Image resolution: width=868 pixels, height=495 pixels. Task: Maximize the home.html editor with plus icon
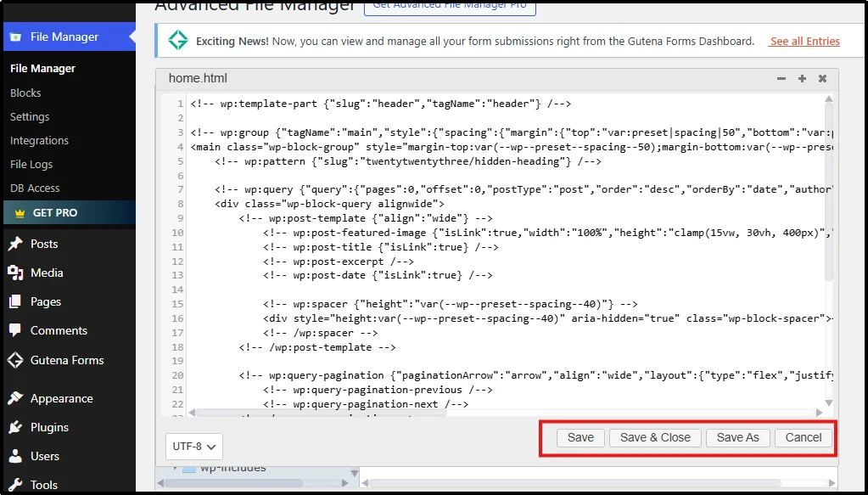[x=802, y=79]
